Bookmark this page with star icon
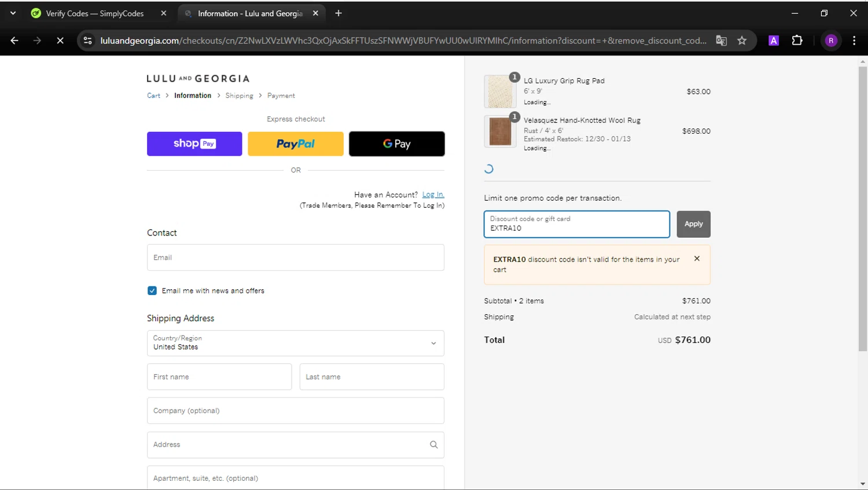 [742, 40]
